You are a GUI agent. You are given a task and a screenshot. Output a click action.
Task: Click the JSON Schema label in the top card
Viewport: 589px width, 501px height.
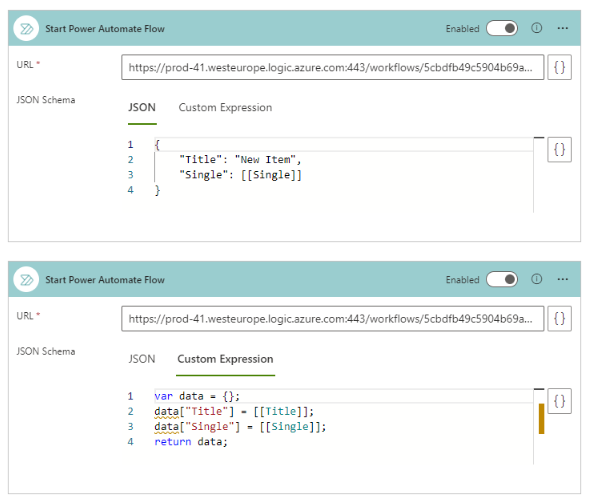point(46,100)
